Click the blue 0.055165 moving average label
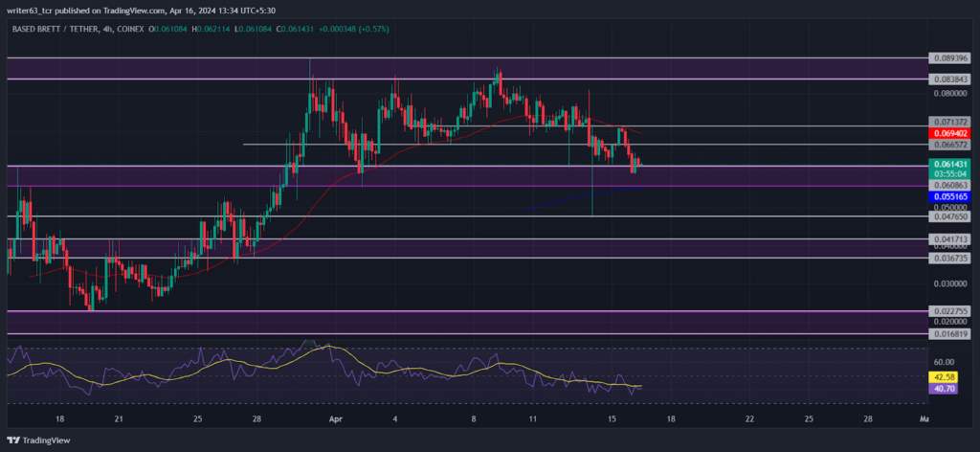This screenshot has height=452, width=980. 951,196
